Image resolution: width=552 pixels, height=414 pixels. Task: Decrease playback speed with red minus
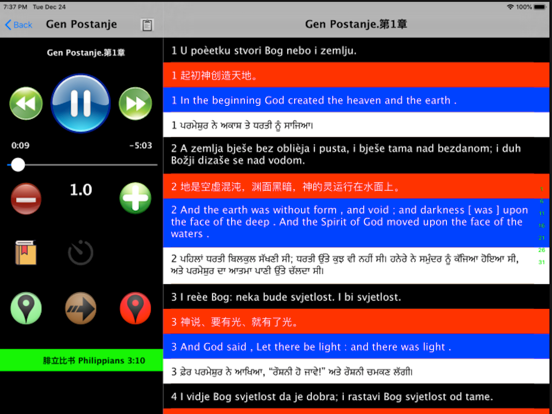click(26, 199)
